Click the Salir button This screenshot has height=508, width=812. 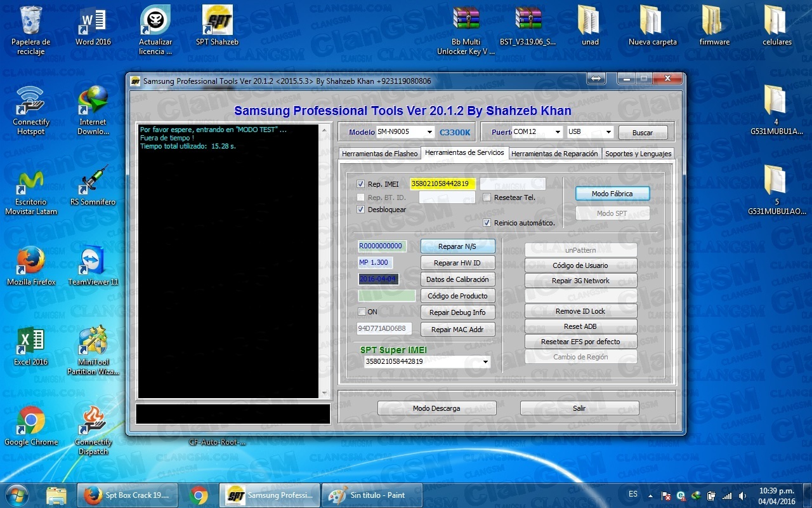click(579, 408)
